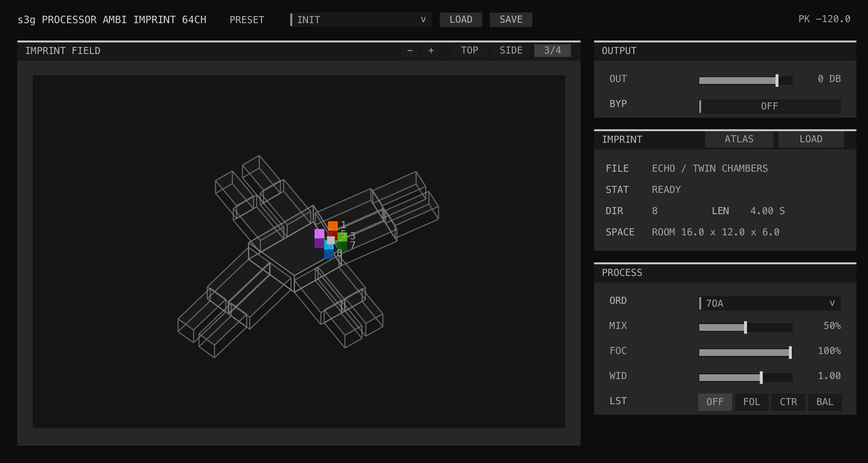Click the DIR value 8
The height and width of the screenshot is (463, 868).
654,211
